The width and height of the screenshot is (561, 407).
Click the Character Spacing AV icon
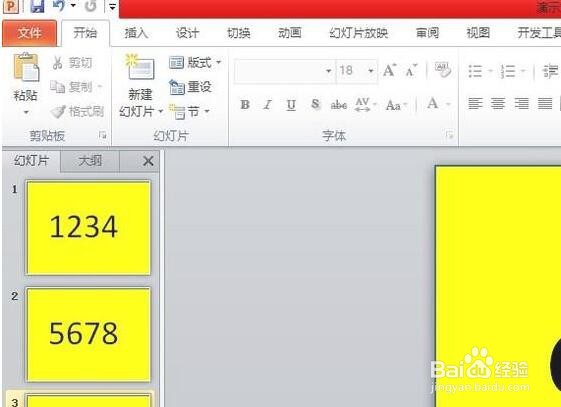(362, 105)
